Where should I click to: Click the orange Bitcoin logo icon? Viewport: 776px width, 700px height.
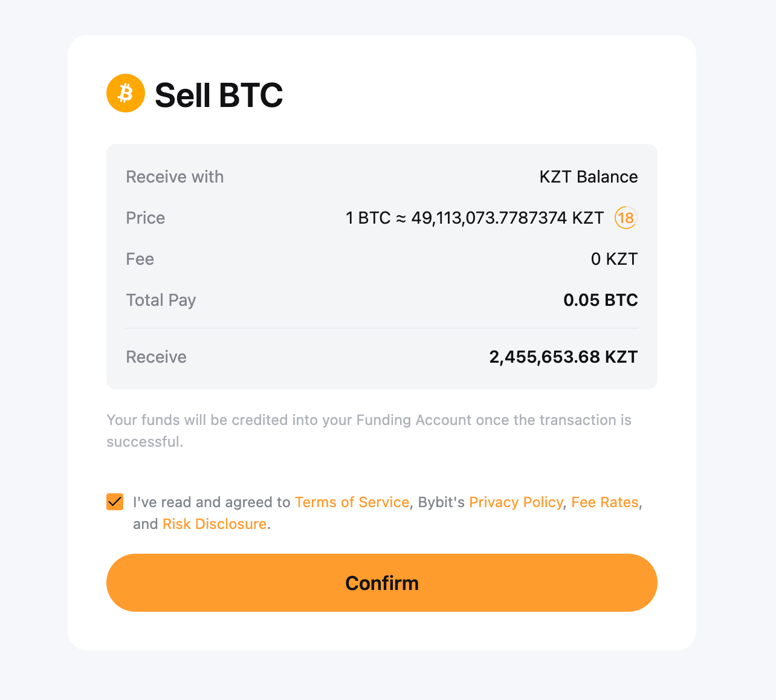coord(126,93)
